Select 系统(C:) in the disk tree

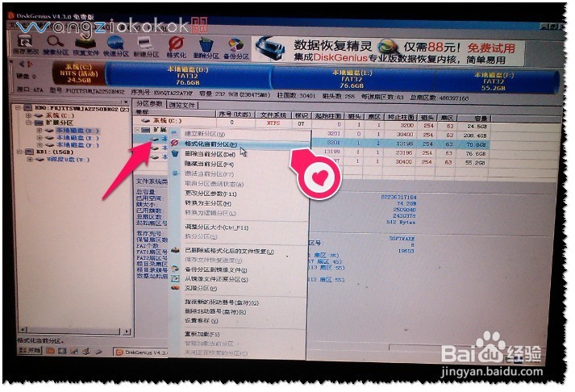pyautogui.click(x=60, y=115)
